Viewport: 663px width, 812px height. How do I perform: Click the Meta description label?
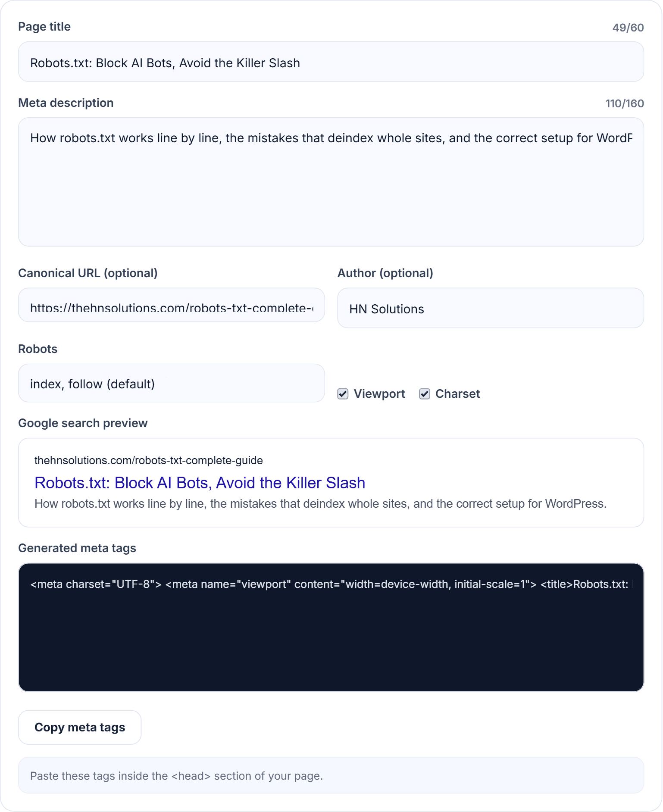pos(66,103)
